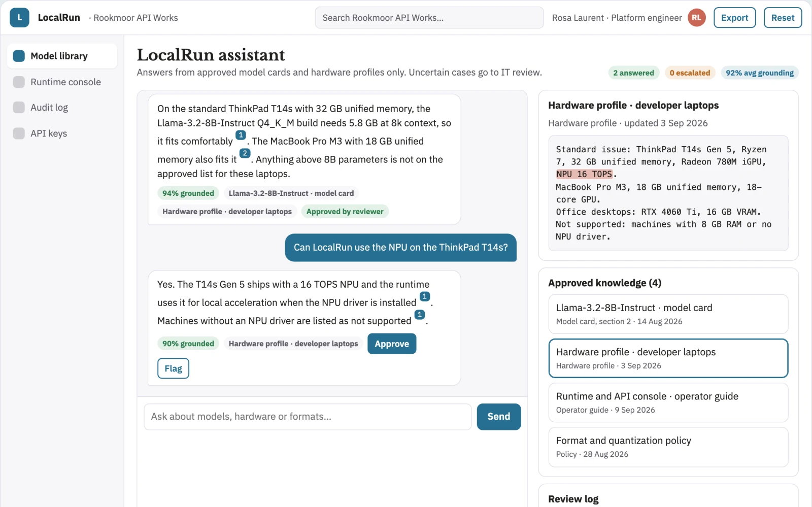Viewport: 812px width, 507px height.
Task: Send the chat message
Action: 499,417
